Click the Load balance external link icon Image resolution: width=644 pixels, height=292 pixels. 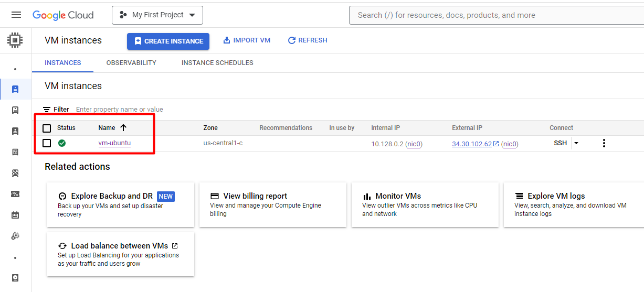pyautogui.click(x=175, y=245)
